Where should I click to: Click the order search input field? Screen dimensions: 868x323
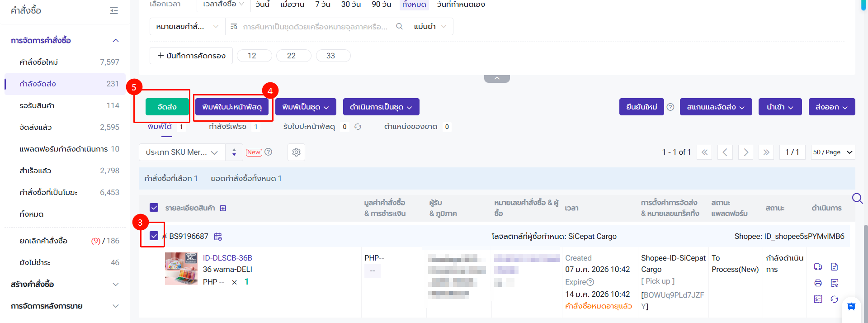(x=315, y=27)
